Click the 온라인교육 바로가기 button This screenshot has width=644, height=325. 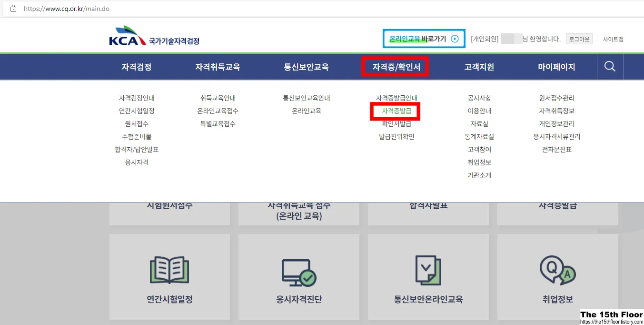(424, 39)
